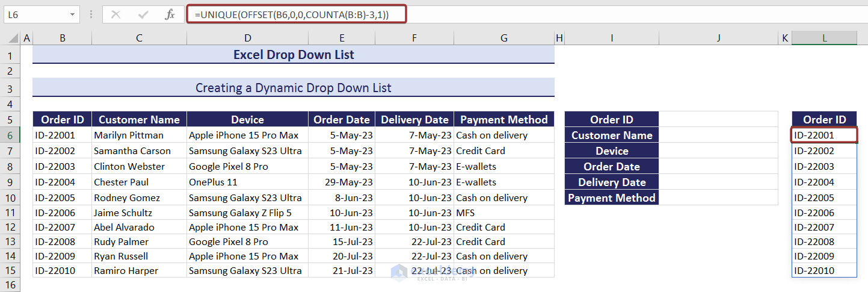Click the Cancel (X) formula button
This screenshot has width=868, height=292.
pyautogui.click(x=116, y=14)
